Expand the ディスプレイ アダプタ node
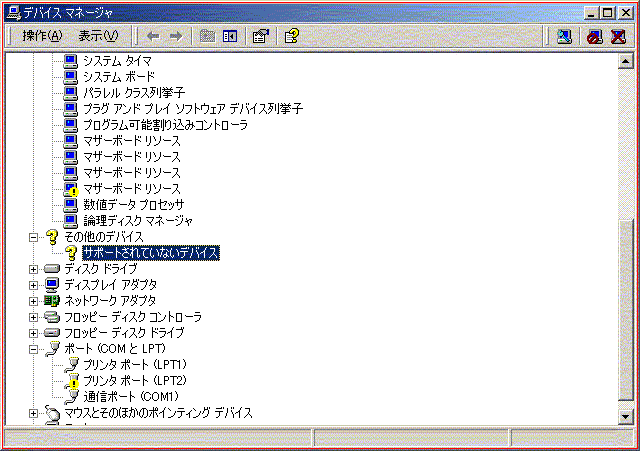Viewport: 640px width, 451px height. [33, 285]
